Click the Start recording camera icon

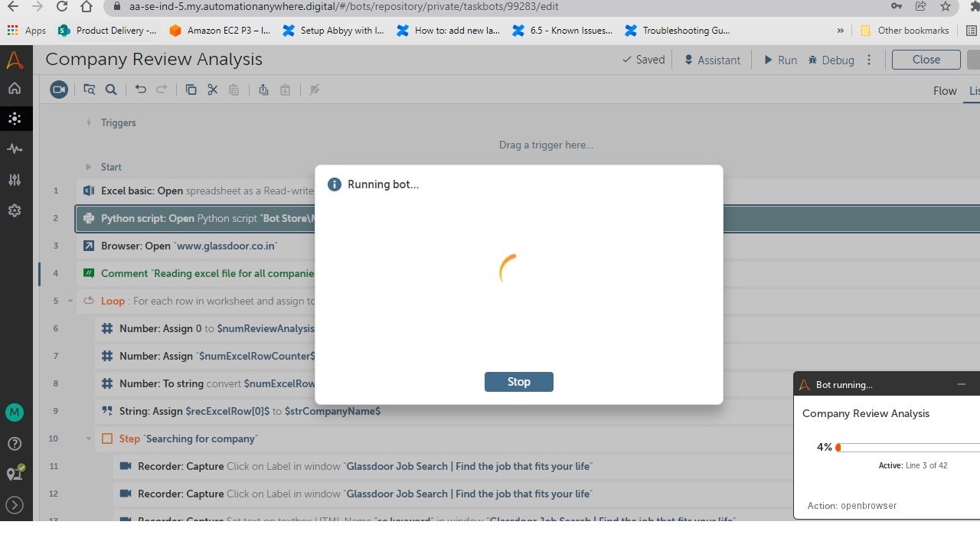tap(59, 90)
